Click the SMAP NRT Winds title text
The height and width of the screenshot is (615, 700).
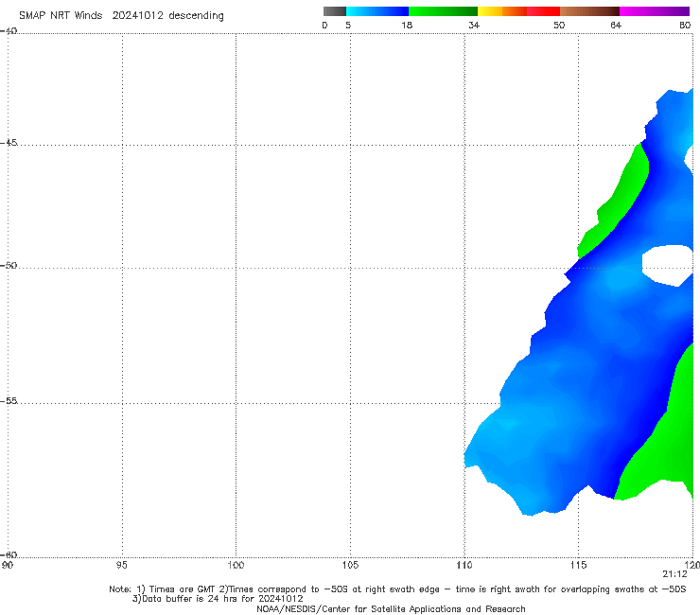[121, 15]
